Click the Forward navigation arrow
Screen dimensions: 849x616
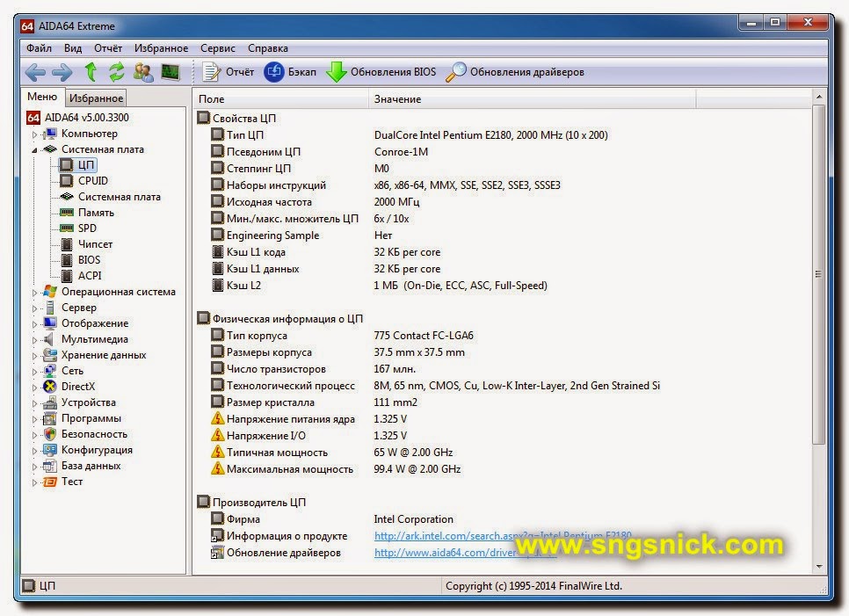pyautogui.click(x=62, y=72)
